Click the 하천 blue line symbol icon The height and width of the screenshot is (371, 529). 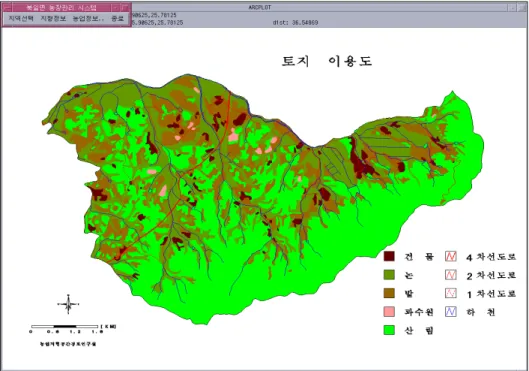pyautogui.click(x=451, y=312)
